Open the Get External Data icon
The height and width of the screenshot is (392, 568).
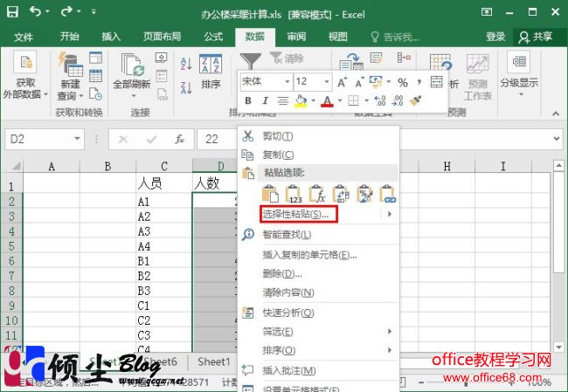(x=25, y=62)
